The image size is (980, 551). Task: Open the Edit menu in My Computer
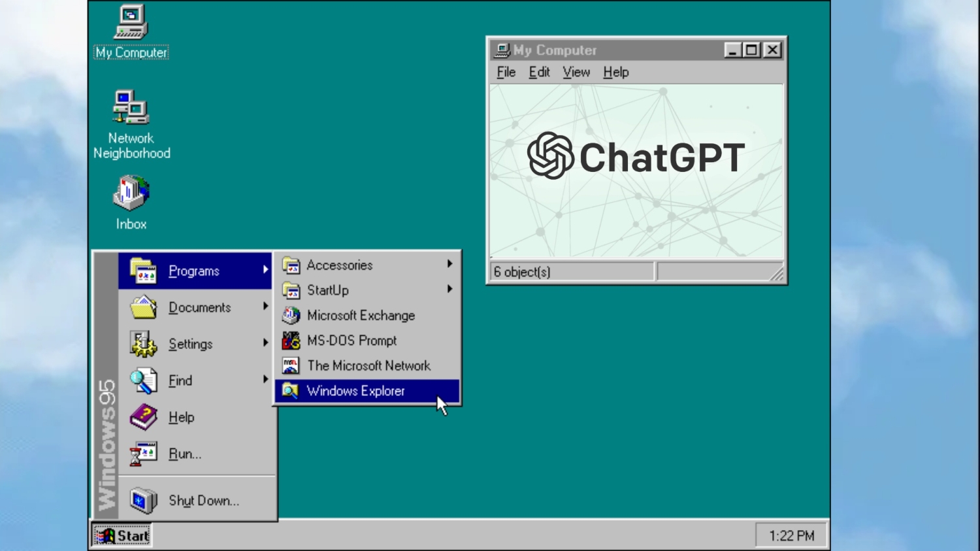click(x=539, y=72)
